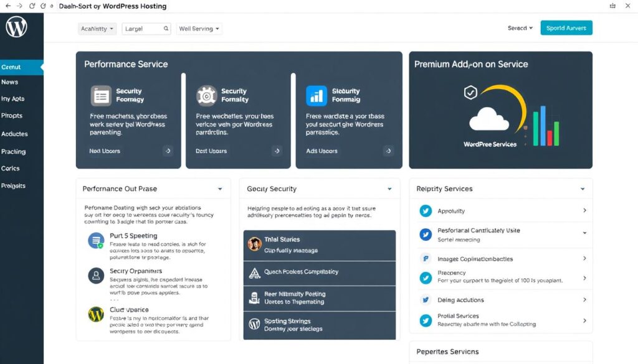Click the Purt 5 Speeting document icon
This screenshot has width=638, height=364.
pos(96,240)
